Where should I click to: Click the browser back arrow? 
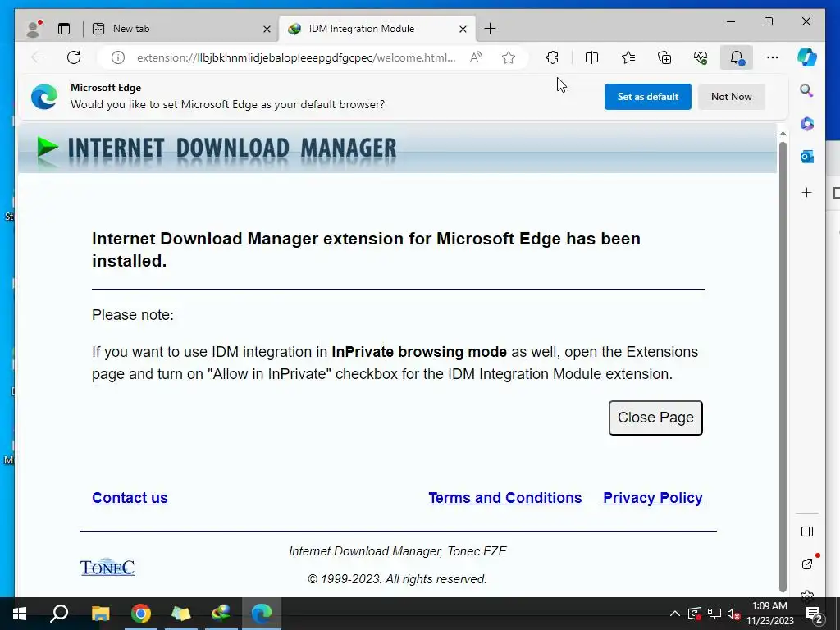[x=38, y=57]
